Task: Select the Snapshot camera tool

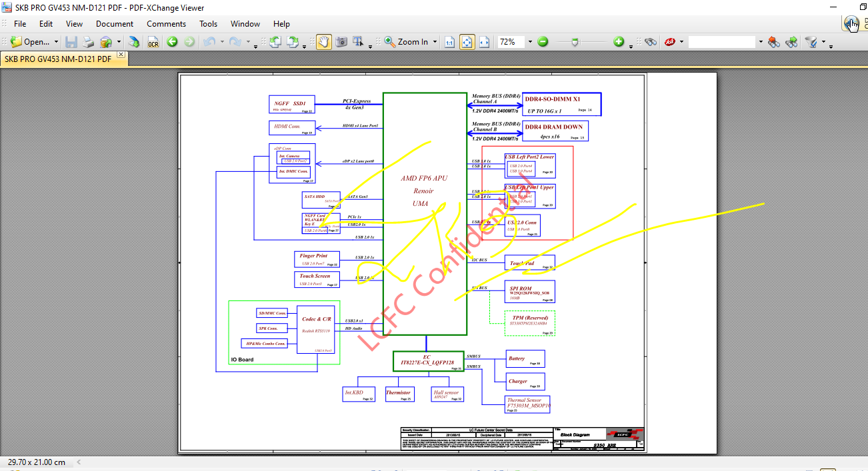Action: (341, 41)
